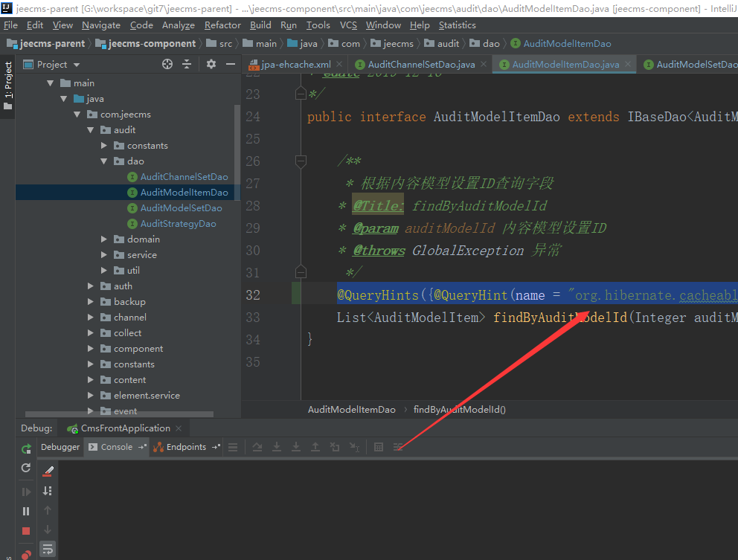Image resolution: width=738 pixels, height=560 pixels.
Task: Open the Refactor menu
Action: 222,25
